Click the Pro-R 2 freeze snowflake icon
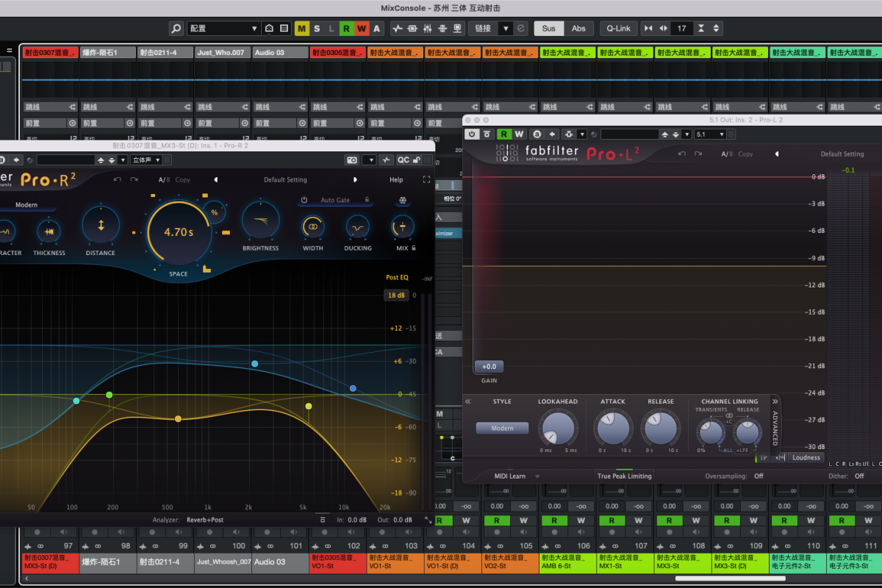882x588 pixels. click(402, 200)
